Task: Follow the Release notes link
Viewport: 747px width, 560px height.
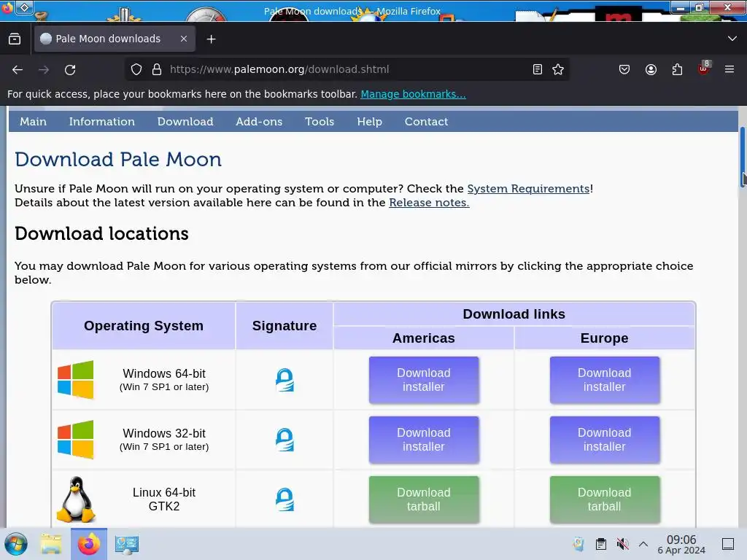Action: (429, 203)
